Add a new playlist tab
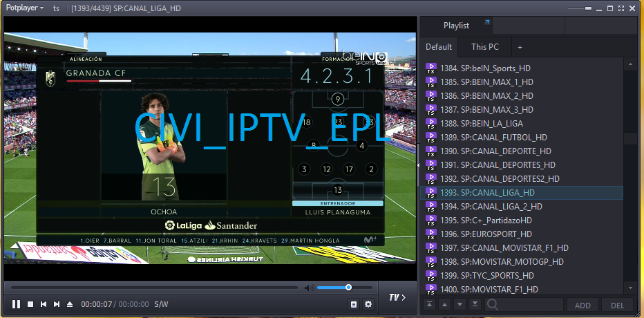The width and height of the screenshot is (644, 318). (x=520, y=47)
